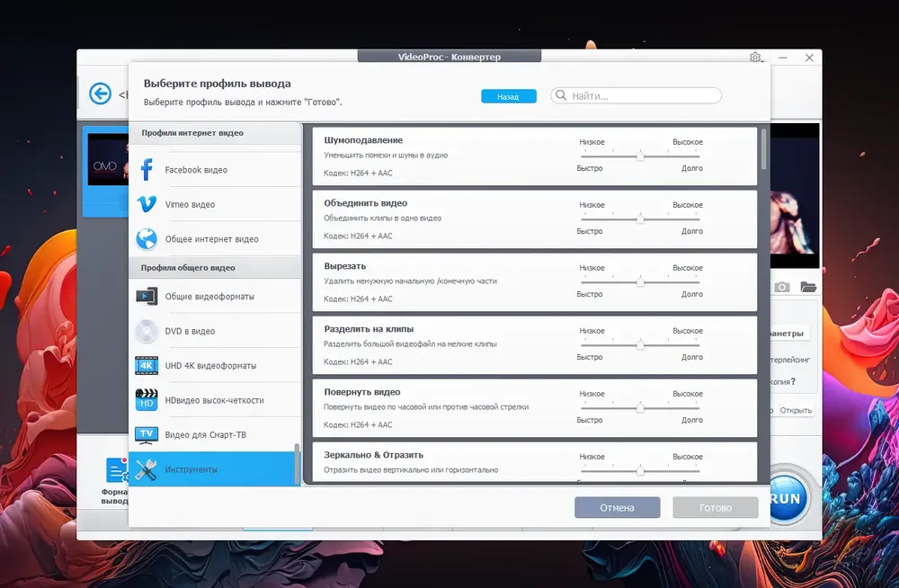Open the Инструменты tools category

pyautogui.click(x=215, y=469)
